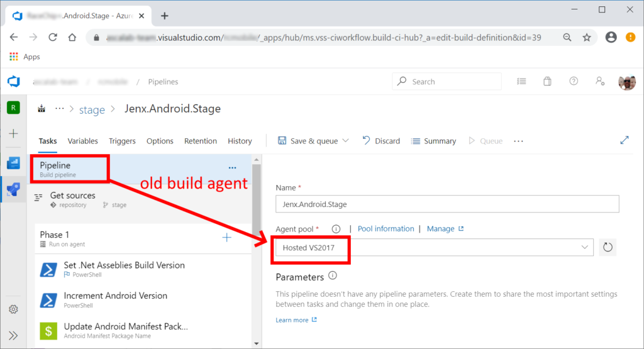
Task: Open the user profile avatar
Action: coord(627,82)
